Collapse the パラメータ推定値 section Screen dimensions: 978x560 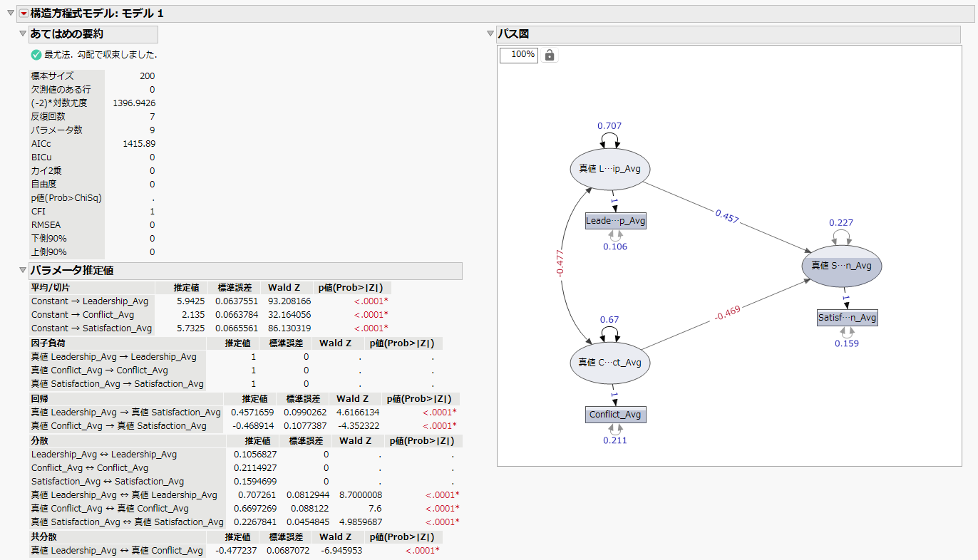tap(23, 271)
